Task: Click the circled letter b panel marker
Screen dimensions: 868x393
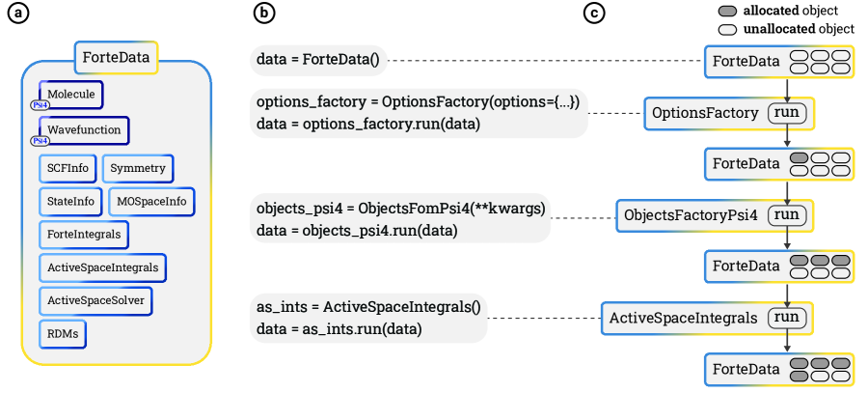Action: (x=264, y=14)
